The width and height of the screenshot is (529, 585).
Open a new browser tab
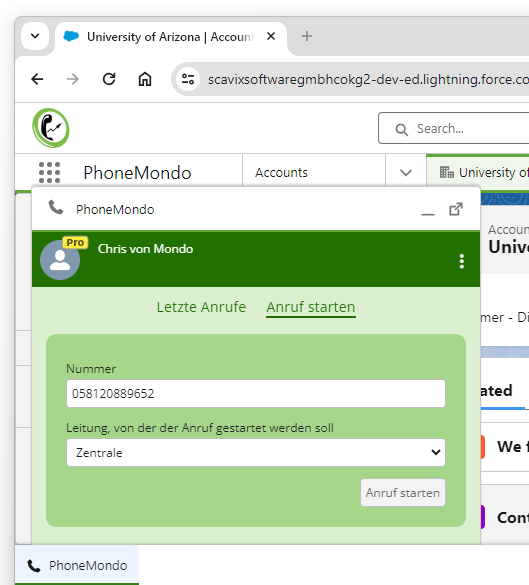tap(307, 36)
